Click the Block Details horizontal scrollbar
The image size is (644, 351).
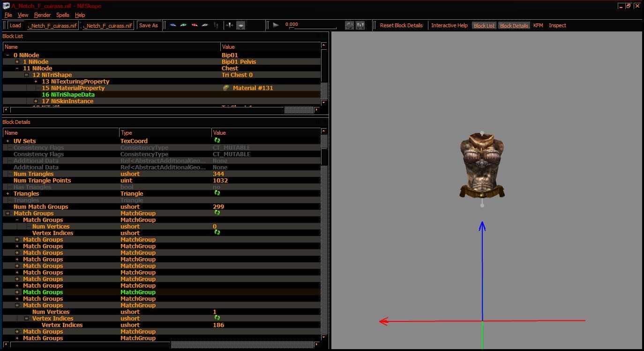coord(161,344)
